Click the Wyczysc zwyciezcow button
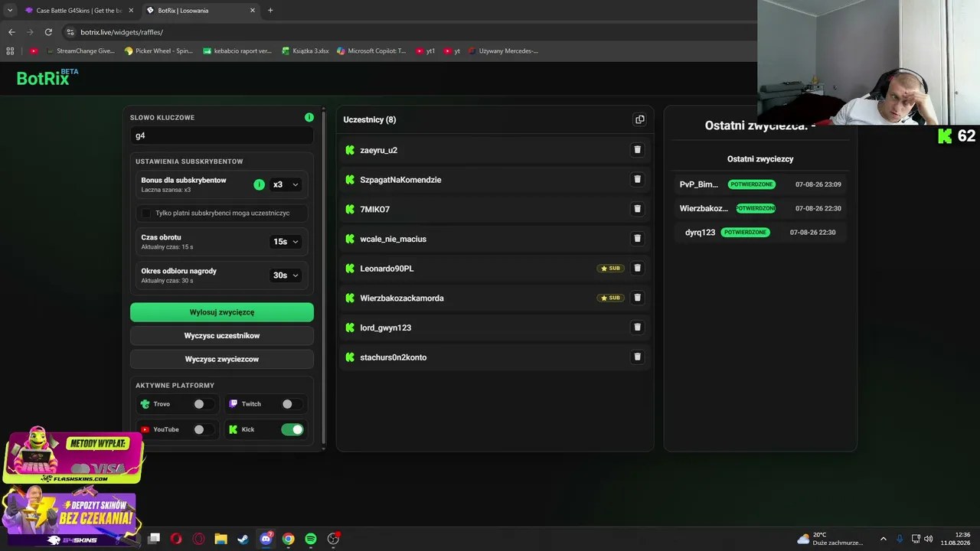 coord(222,359)
